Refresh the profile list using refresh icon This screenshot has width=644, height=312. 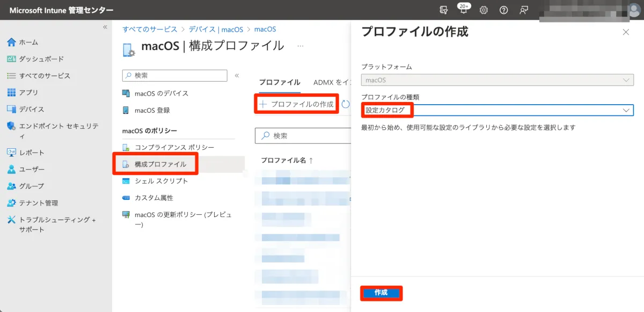(x=346, y=104)
